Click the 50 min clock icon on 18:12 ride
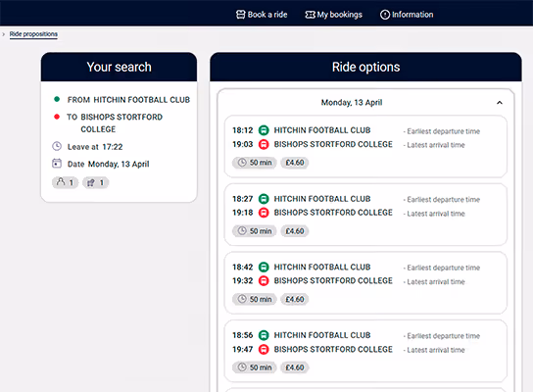This screenshot has width=533, height=392. 242,163
